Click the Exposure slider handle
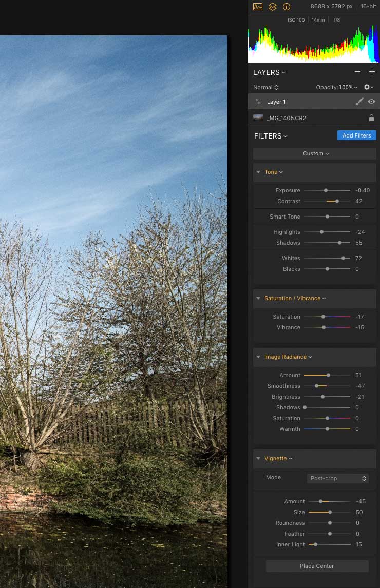380x588 pixels. click(x=326, y=190)
